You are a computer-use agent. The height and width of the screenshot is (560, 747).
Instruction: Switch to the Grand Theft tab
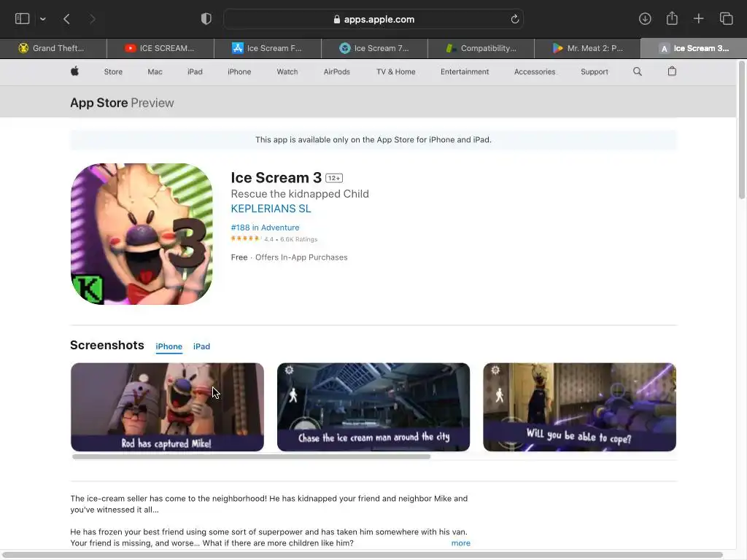53,48
